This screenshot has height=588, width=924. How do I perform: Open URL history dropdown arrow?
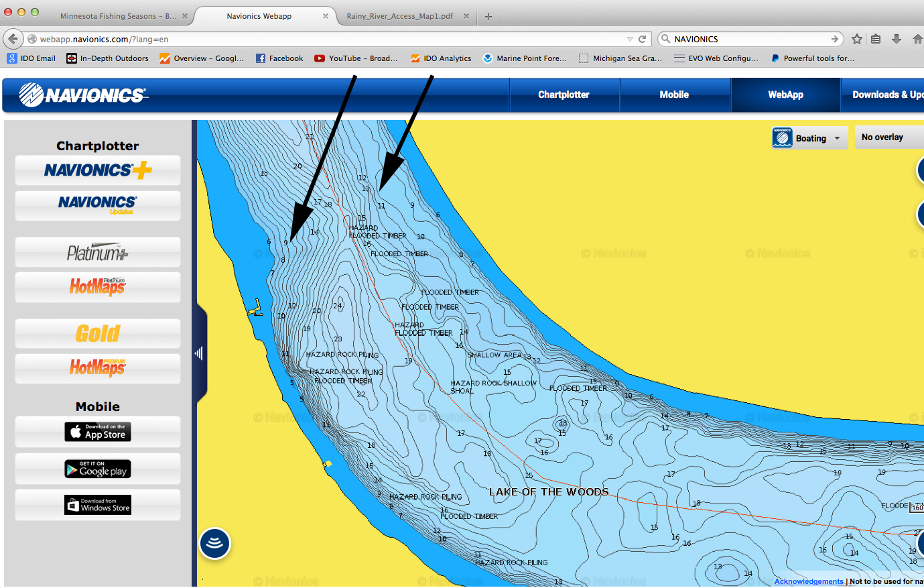630,39
